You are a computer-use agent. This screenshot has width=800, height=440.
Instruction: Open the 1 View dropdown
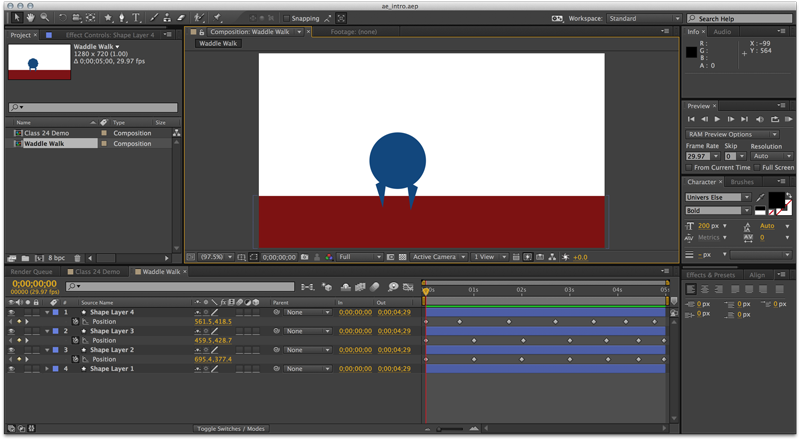pyautogui.click(x=489, y=257)
